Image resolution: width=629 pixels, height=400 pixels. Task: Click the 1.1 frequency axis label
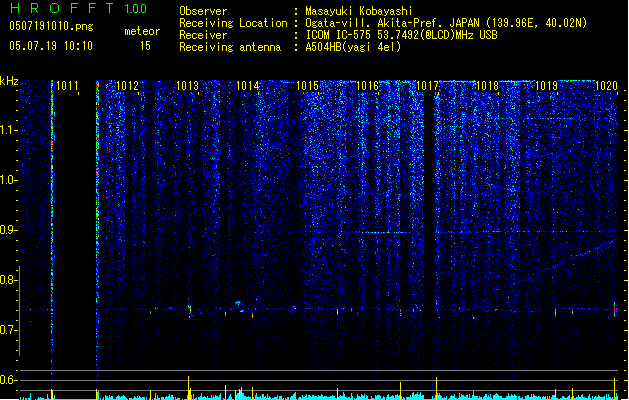coord(9,130)
